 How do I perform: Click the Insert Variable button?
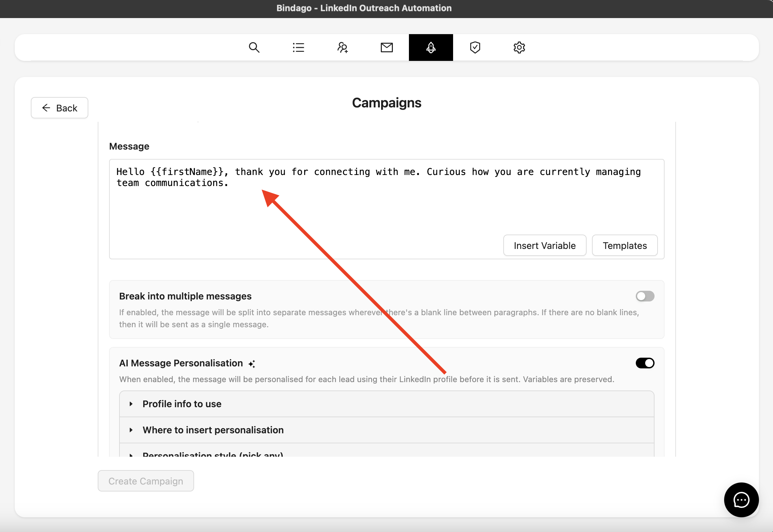[x=545, y=245]
